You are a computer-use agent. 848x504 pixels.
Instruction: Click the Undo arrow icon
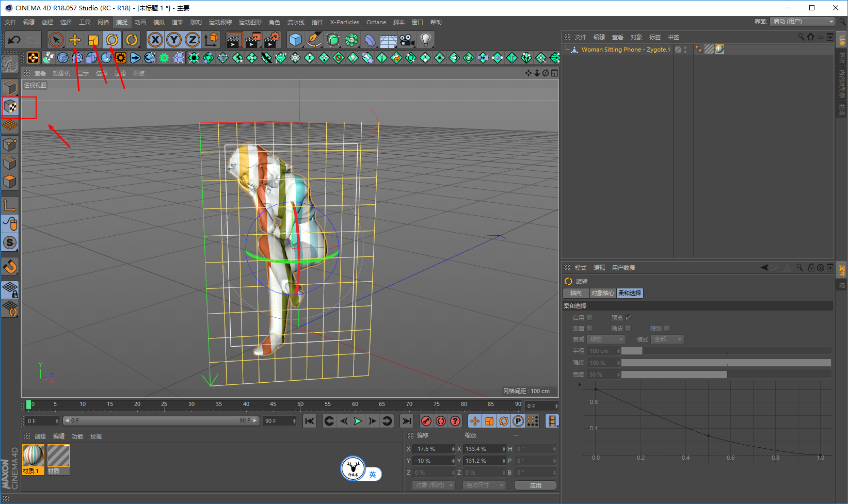pos(14,40)
